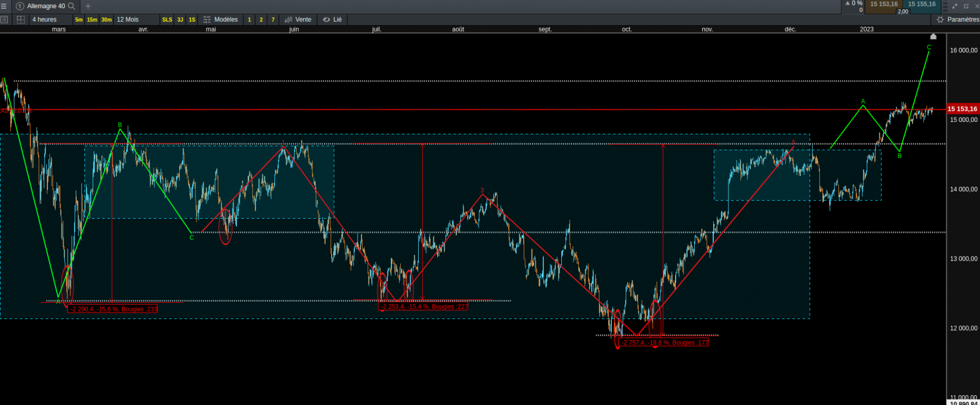Open Paramètres settings gear
Image resolution: width=980 pixels, height=405 pixels.
click(x=958, y=20)
